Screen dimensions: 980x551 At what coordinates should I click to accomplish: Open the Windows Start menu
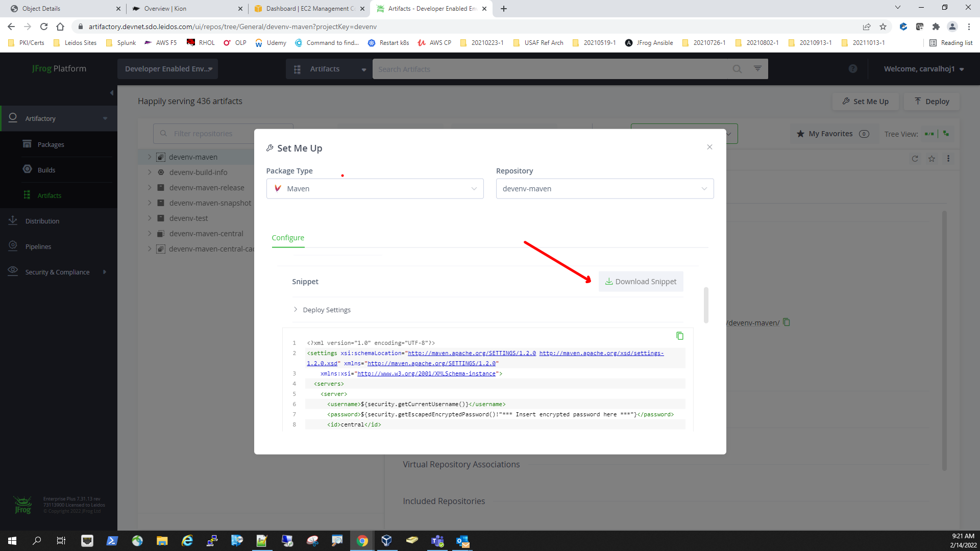coord(12,541)
